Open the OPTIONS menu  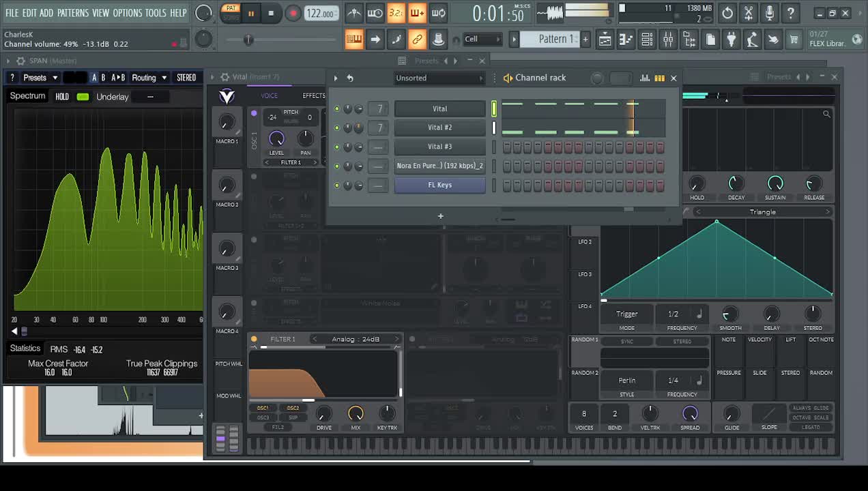pyautogui.click(x=127, y=13)
